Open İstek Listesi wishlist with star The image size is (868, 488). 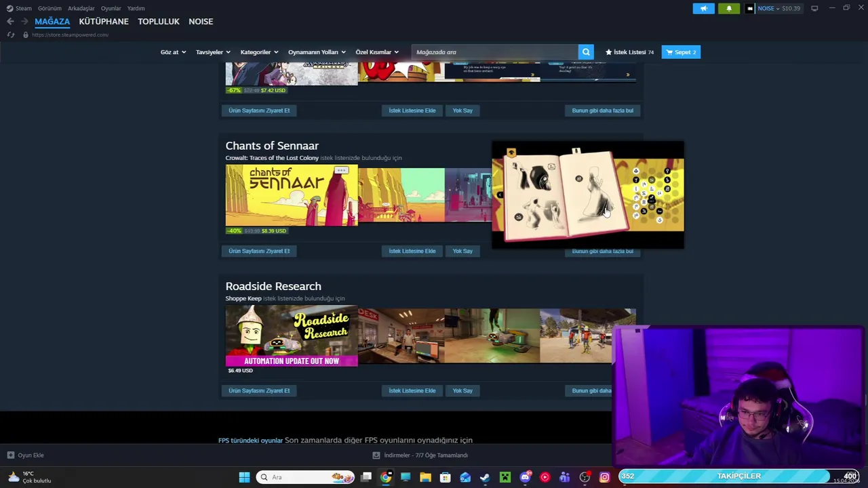629,52
